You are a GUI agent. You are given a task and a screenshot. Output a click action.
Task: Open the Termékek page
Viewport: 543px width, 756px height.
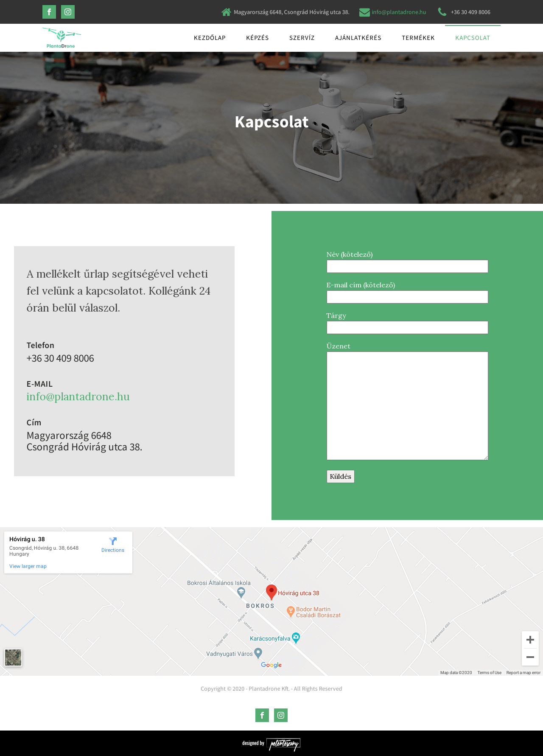tap(418, 38)
